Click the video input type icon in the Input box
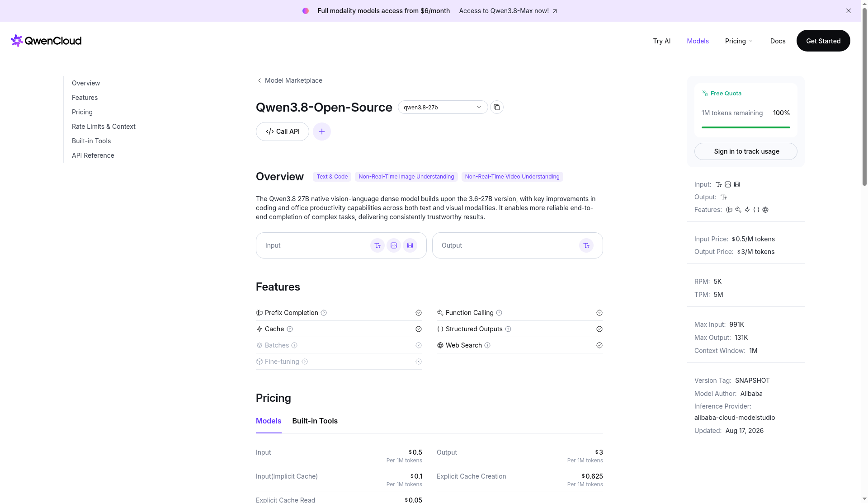Image resolution: width=868 pixels, height=503 pixels. click(x=410, y=245)
